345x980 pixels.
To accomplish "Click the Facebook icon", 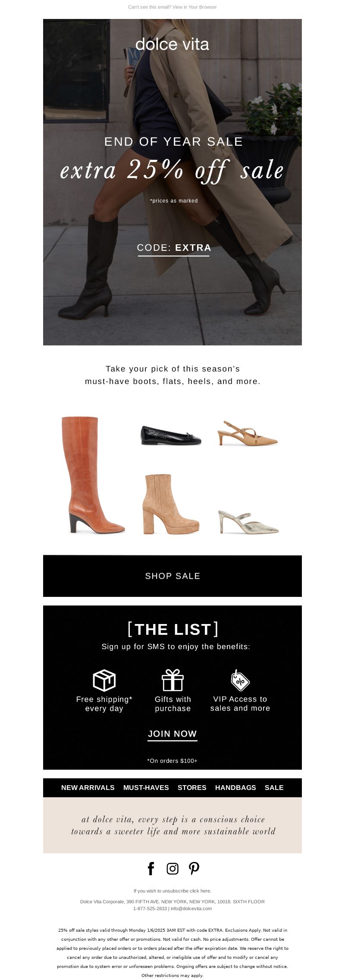I will (151, 869).
